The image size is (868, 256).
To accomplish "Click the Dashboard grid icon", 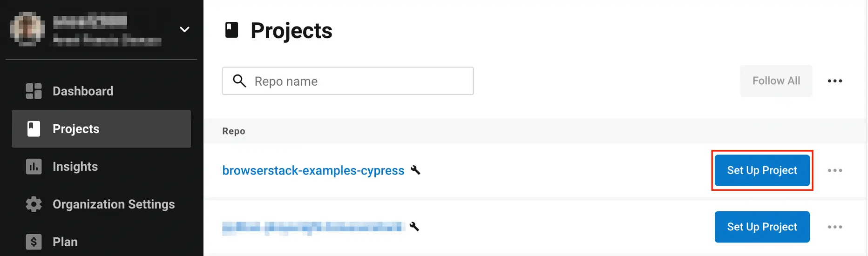I will tap(34, 91).
